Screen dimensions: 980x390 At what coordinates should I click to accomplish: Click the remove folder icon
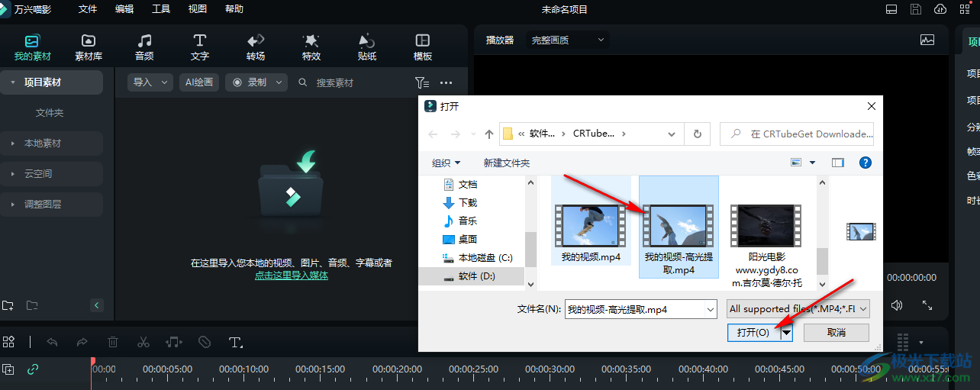click(x=32, y=305)
